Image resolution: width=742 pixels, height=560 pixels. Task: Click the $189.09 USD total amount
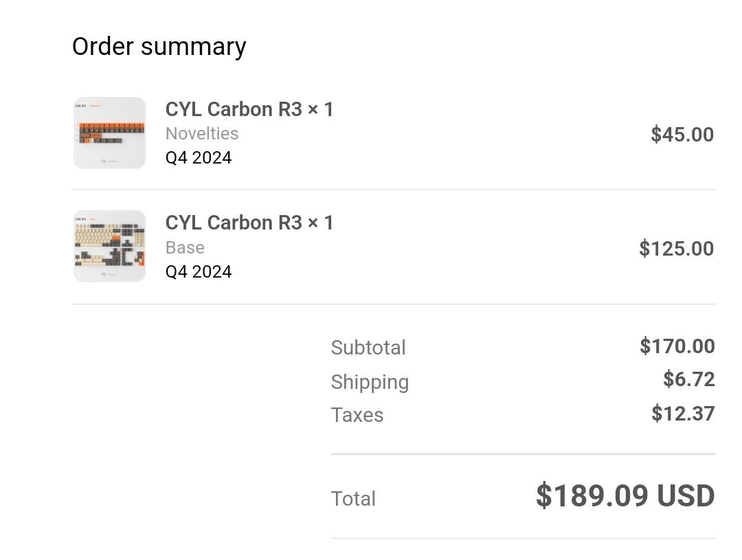click(x=625, y=495)
